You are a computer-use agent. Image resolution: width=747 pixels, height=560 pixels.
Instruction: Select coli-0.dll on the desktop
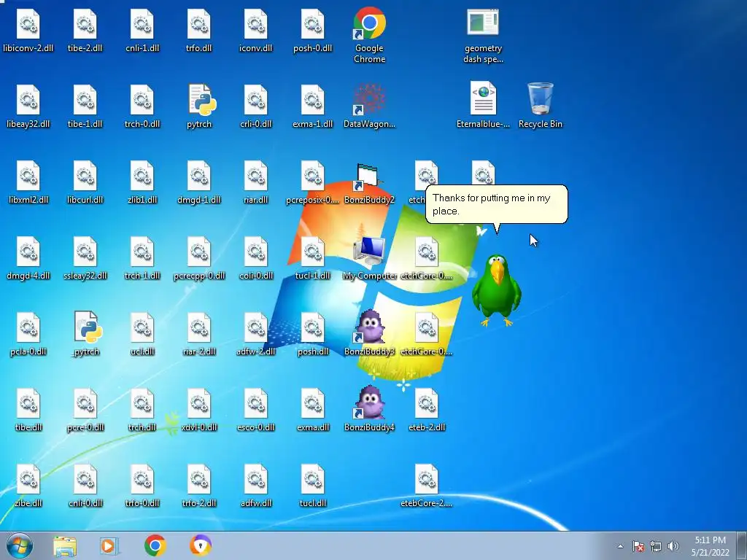coord(256,258)
